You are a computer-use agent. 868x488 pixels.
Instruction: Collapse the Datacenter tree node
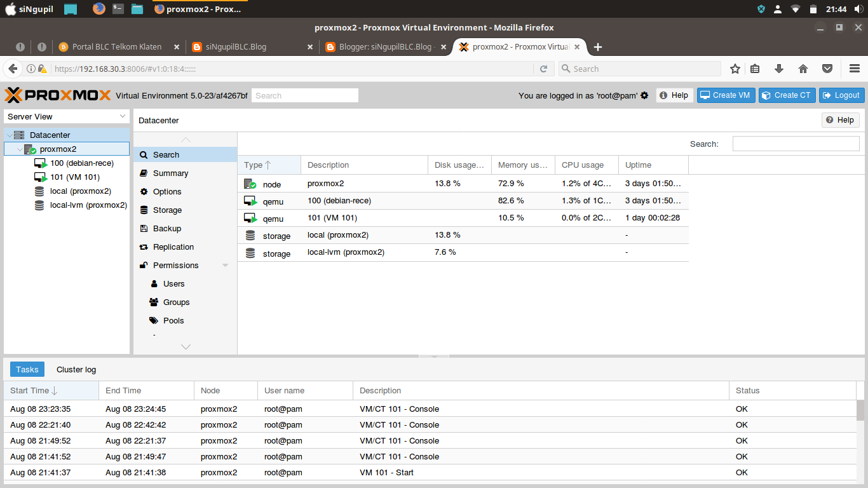tap(9, 135)
